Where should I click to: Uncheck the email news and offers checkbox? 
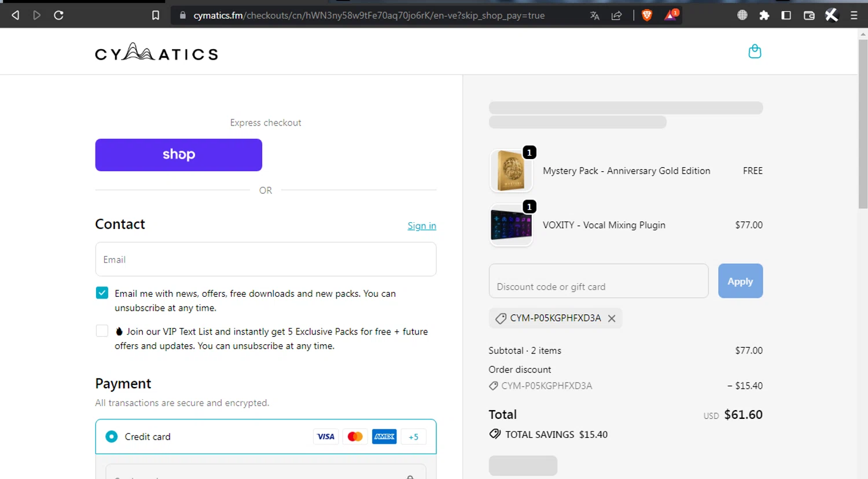[x=102, y=293]
